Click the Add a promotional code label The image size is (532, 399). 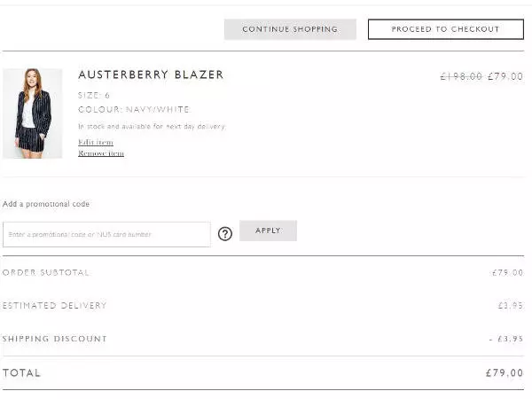(46, 204)
